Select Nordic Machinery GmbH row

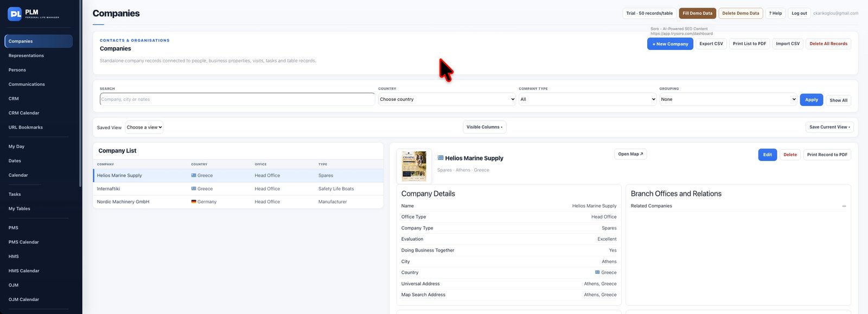[238, 202]
